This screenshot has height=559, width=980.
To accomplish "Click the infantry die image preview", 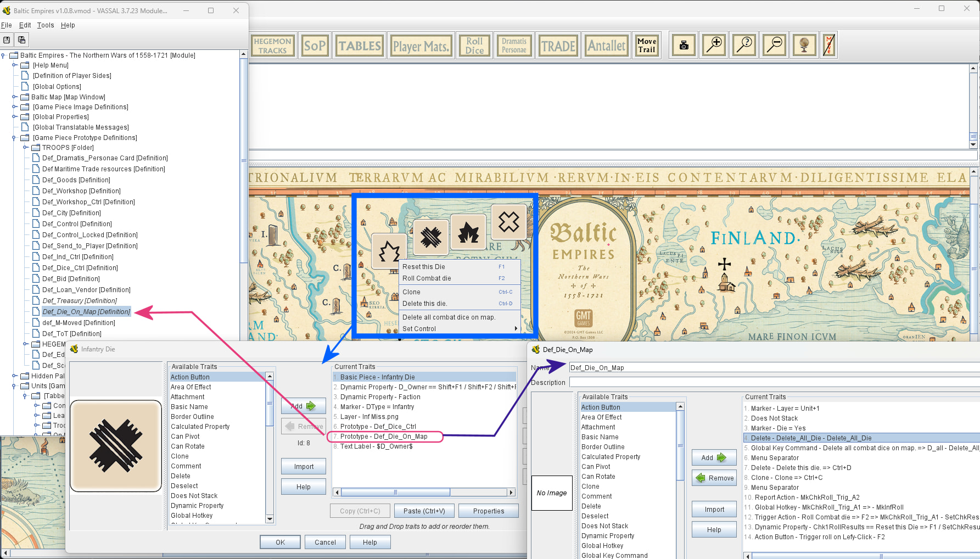I will pyautogui.click(x=116, y=446).
